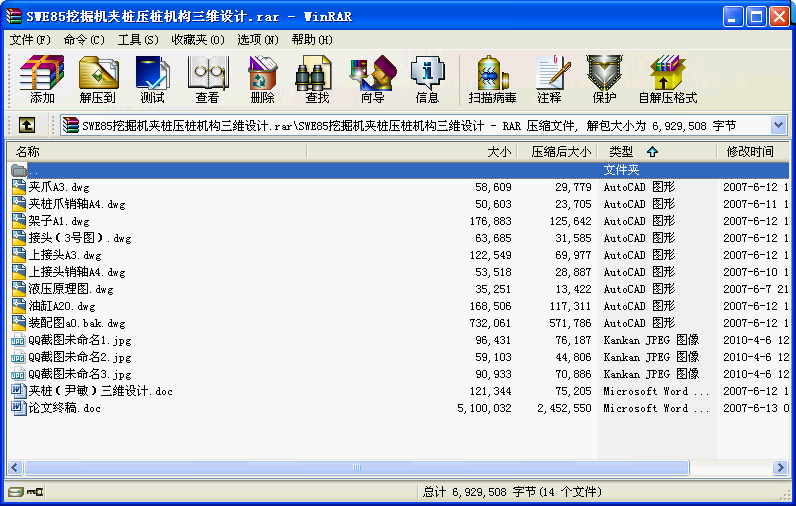The width and height of the screenshot is (796, 506).
Task: Click the icon of 液压原理图.dwg
Action: (x=19, y=289)
